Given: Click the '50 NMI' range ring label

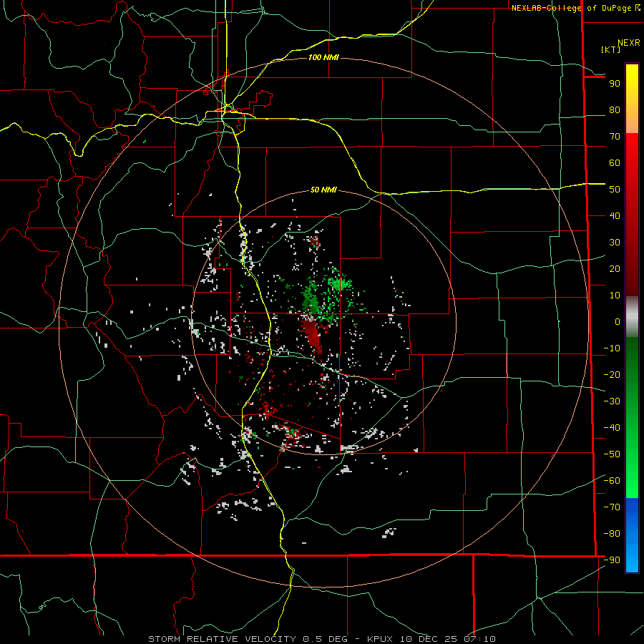Looking at the screenshot, I should pos(323,190).
